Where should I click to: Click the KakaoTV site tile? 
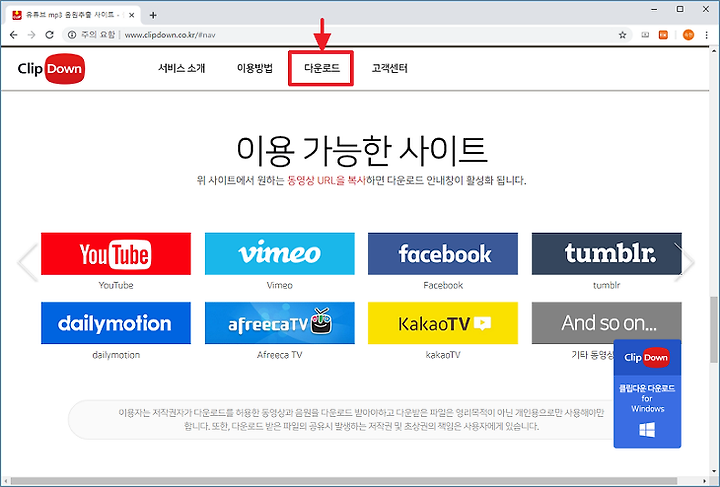tap(443, 323)
